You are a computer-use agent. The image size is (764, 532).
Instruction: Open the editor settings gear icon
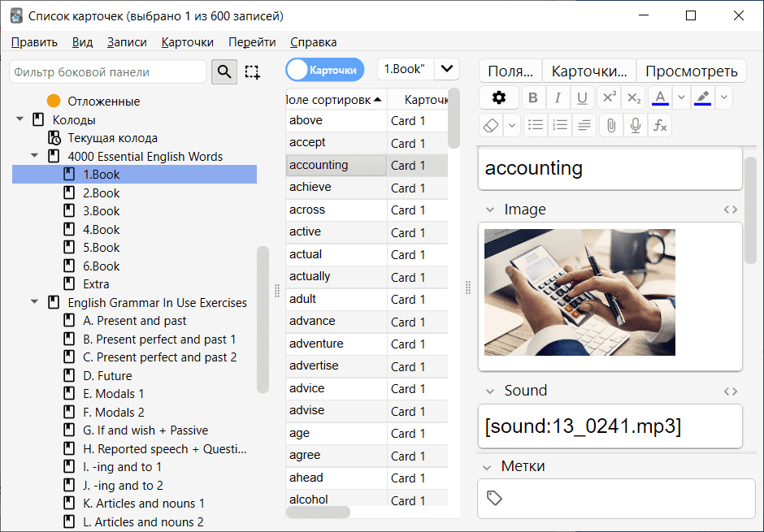(499, 98)
